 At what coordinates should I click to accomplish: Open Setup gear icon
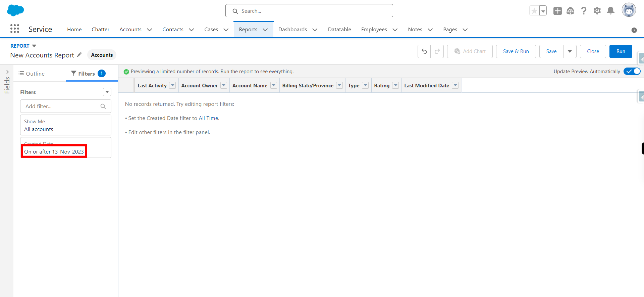597,11
